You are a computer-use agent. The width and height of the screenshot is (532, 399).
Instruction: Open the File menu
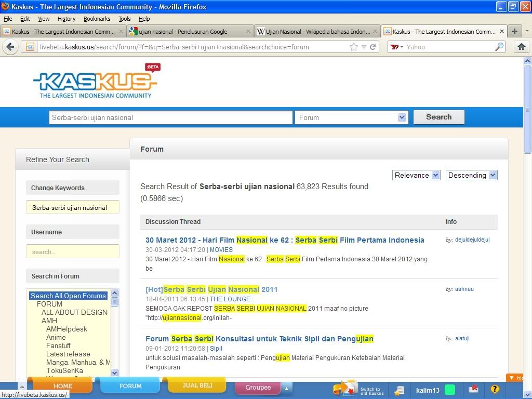coord(8,19)
